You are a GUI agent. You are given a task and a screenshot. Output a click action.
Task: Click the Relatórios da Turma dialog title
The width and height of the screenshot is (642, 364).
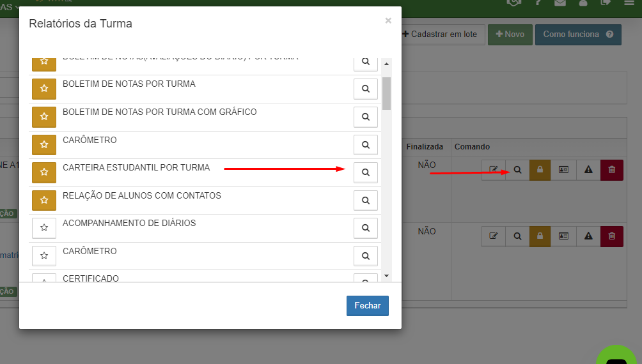click(81, 24)
